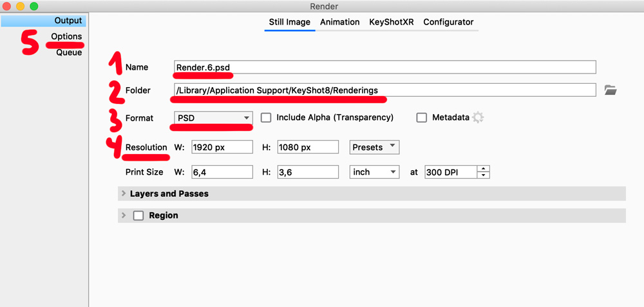This screenshot has height=307, width=644.
Task: Select Output in the sidebar
Action: [44, 21]
